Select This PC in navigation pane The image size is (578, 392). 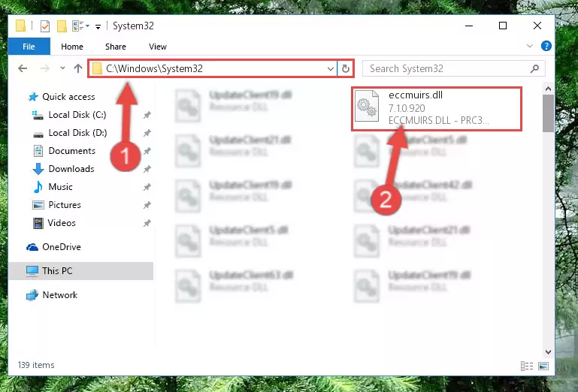click(x=80, y=271)
